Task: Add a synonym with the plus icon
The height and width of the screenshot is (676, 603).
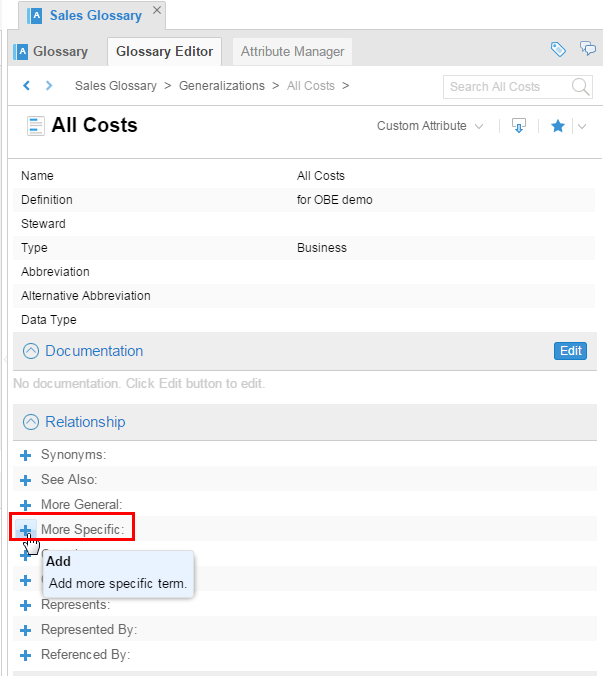Action: 26,455
